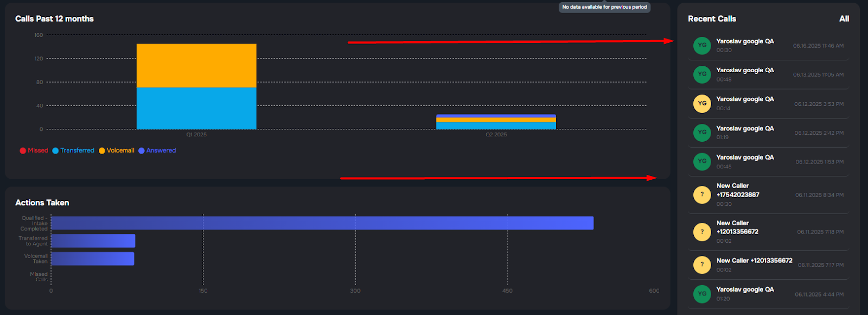Click the 06.12.2025 1:53 PM timestamp
This screenshot has width=868, height=315.
819,162
